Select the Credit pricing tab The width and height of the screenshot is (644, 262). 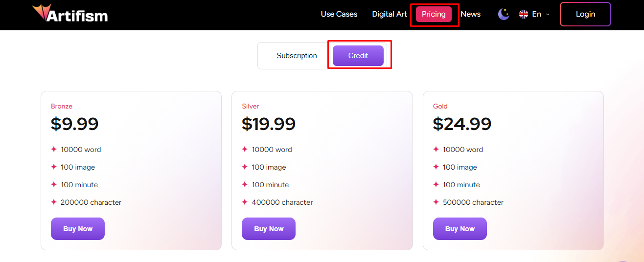click(358, 56)
